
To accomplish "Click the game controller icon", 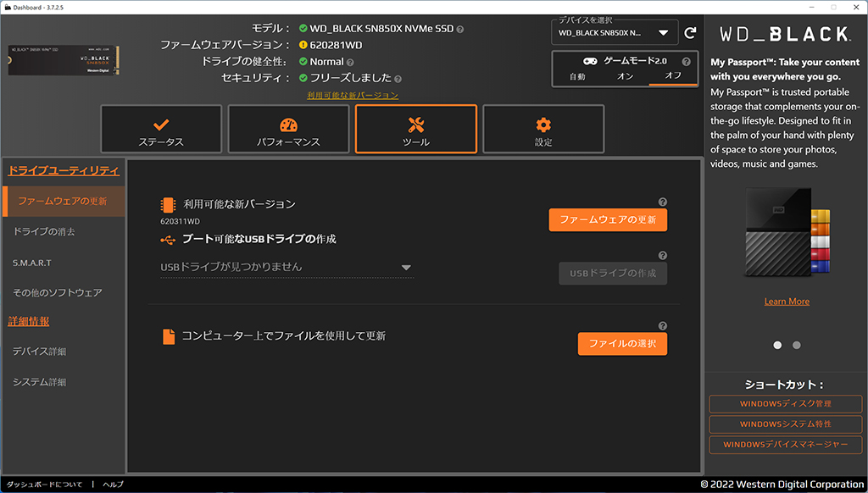I will [x=590, y=61].
